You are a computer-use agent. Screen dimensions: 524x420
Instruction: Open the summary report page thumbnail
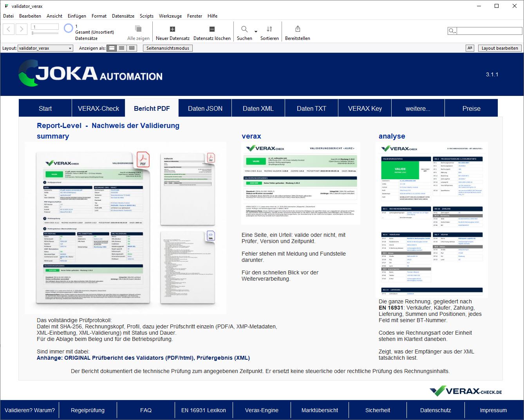point(126,228)
